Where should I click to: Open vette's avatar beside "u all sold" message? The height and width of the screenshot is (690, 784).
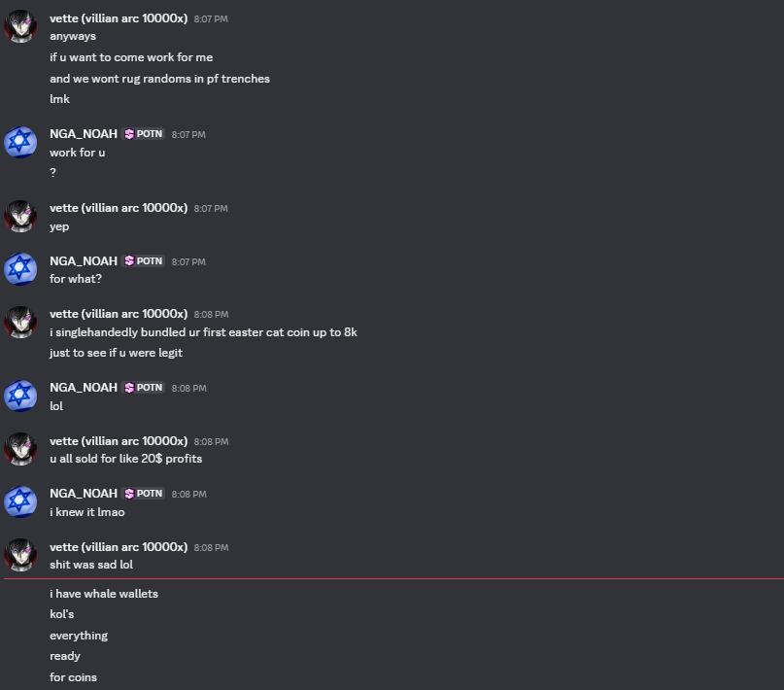pos(20,449)
